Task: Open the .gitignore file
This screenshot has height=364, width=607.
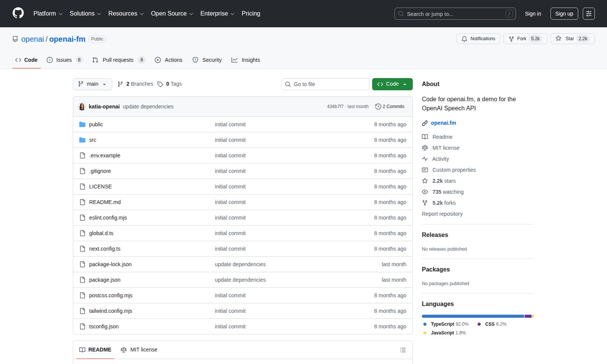Action: coord(100,171)
